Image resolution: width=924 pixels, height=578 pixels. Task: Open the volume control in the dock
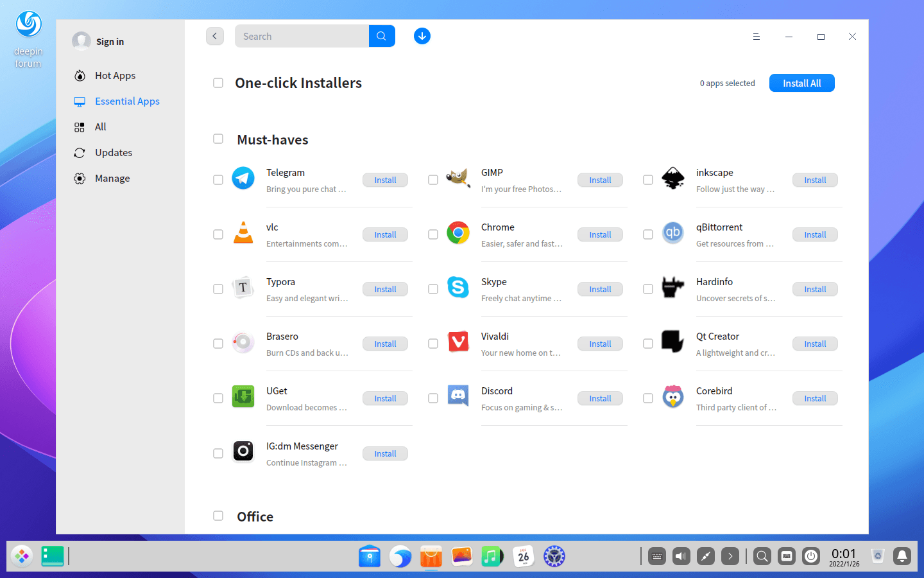pos(681,556)
